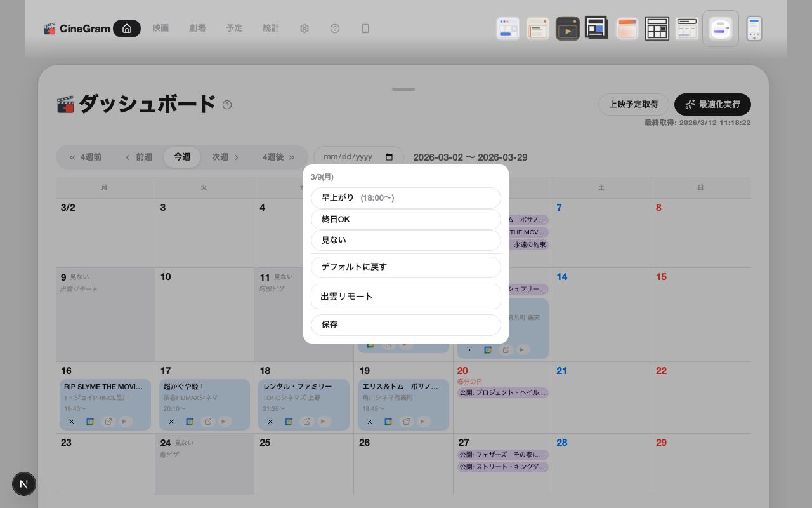Open the date picker calendar icon
This screenshot has height=508, width=812.
(x=390, y=157)
